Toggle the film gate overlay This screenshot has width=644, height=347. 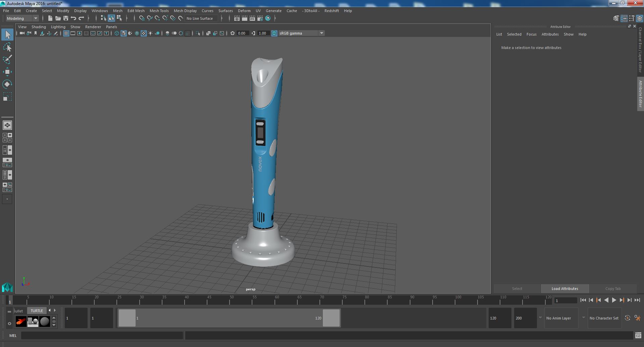click(x=73, y=33)
